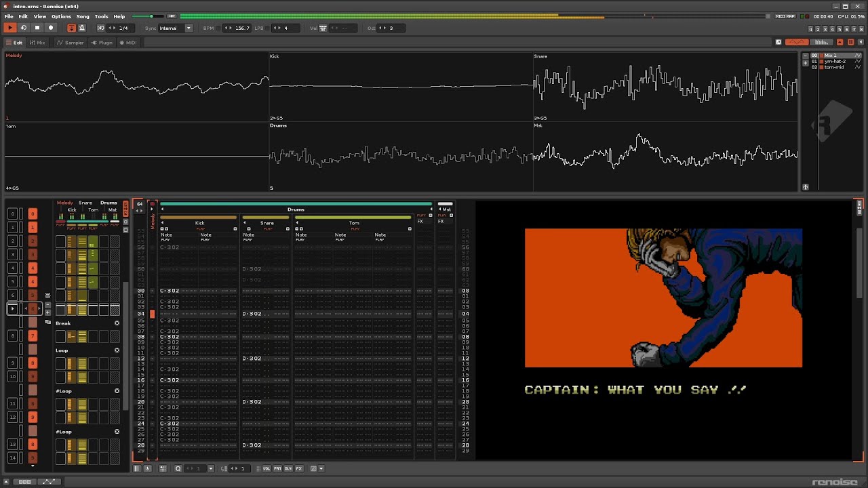Open the Song menu

[x=83, y=16]
